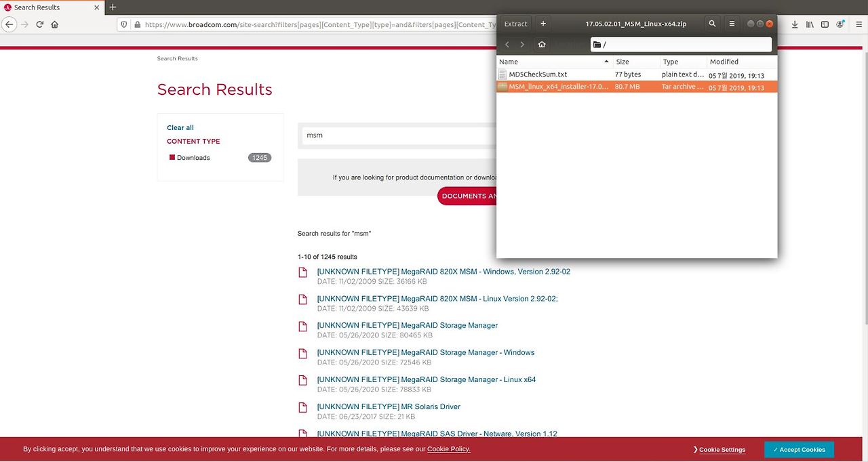Viewport: 868px width, 462px height.
Task: Open a new Firefox tab with plus
Action: tap(113, 7)
